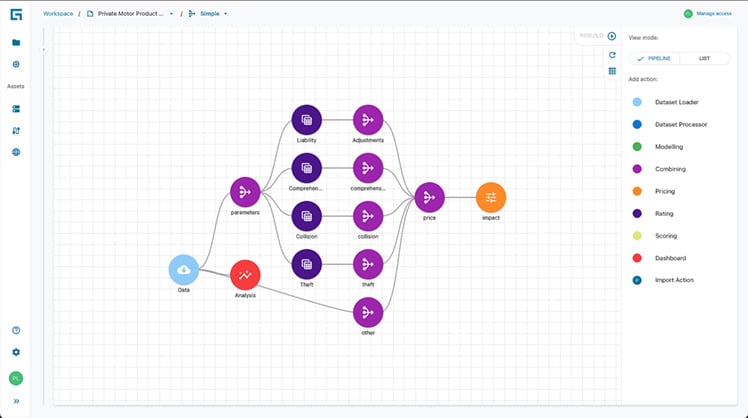
Task: Open the settings gear in sidebar
Action: click(x=16, y=352)
